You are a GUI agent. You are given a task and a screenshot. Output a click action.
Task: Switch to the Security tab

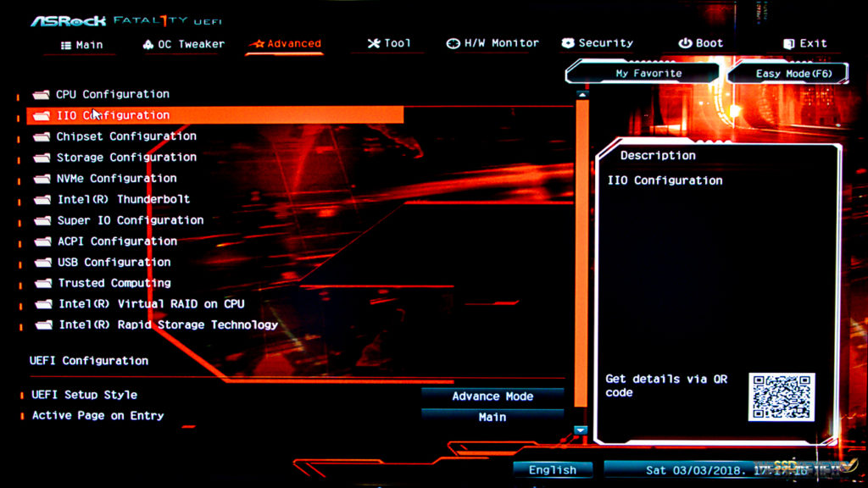(598, 43)
